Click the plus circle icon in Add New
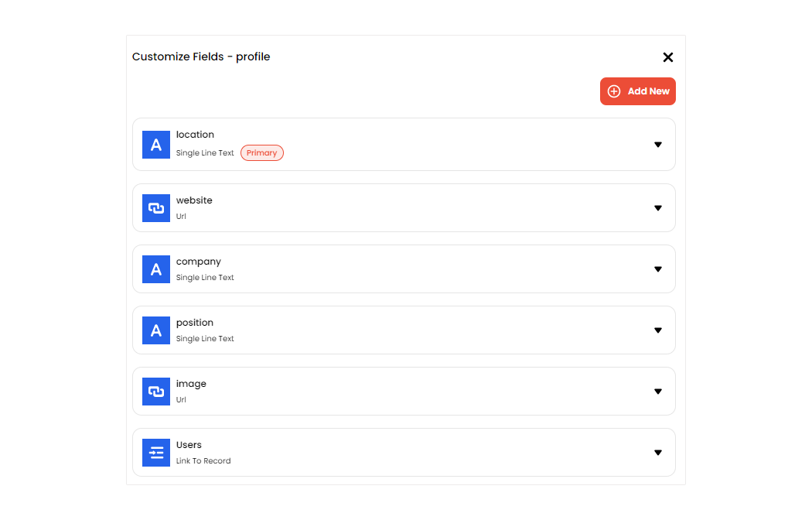Image resolution: width=812 pixels, height=520 pixels. [614, 91]
